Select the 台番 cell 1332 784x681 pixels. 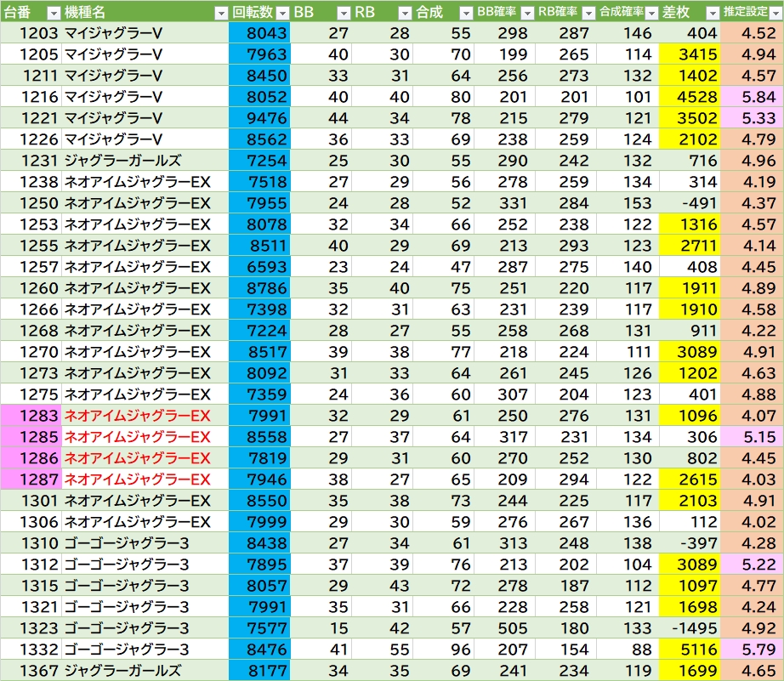[31, 650]
